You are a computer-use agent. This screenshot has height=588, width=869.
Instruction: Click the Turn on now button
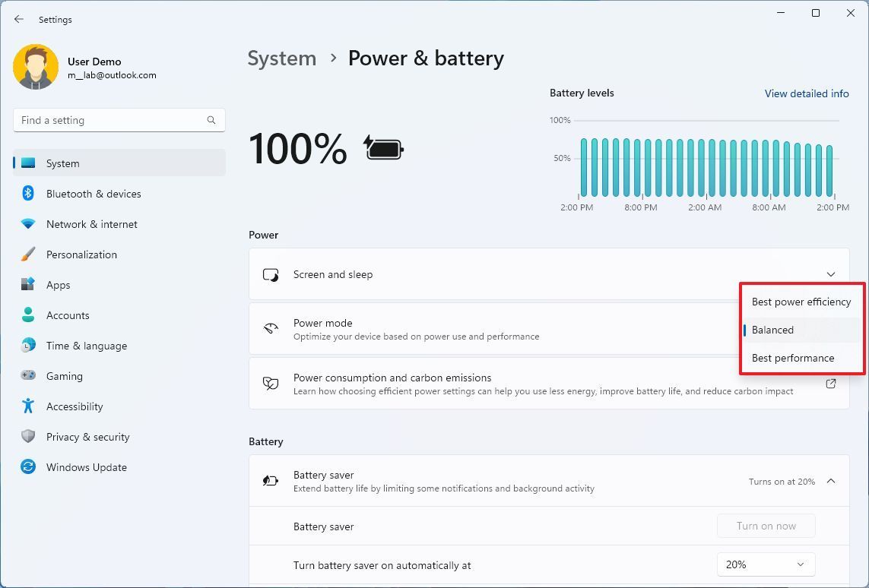766,526
